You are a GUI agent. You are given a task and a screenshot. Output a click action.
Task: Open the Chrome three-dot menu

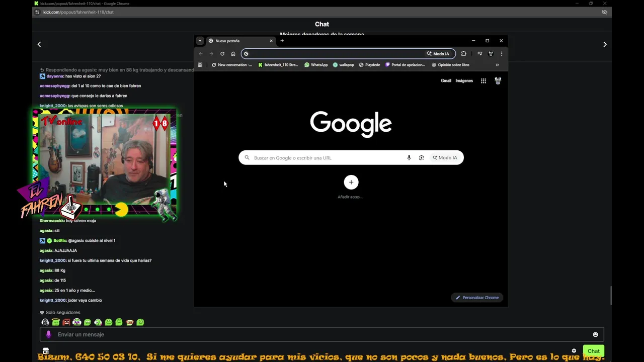(x=501, y=54)
